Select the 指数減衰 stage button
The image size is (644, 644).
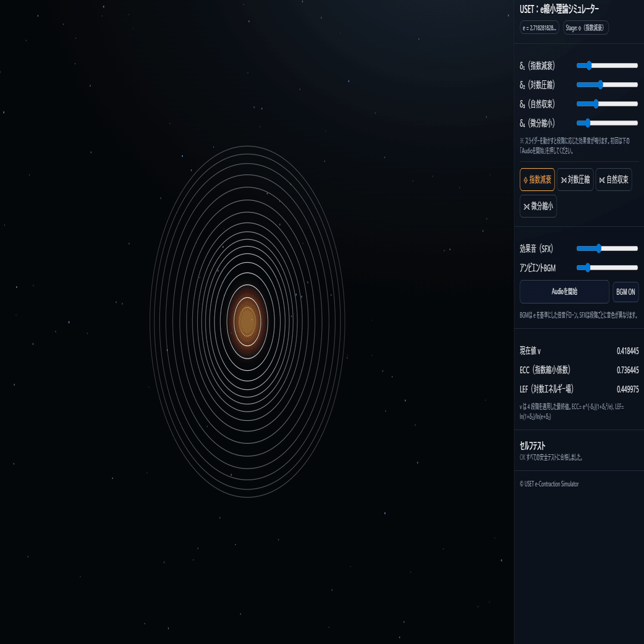[537, 179]
